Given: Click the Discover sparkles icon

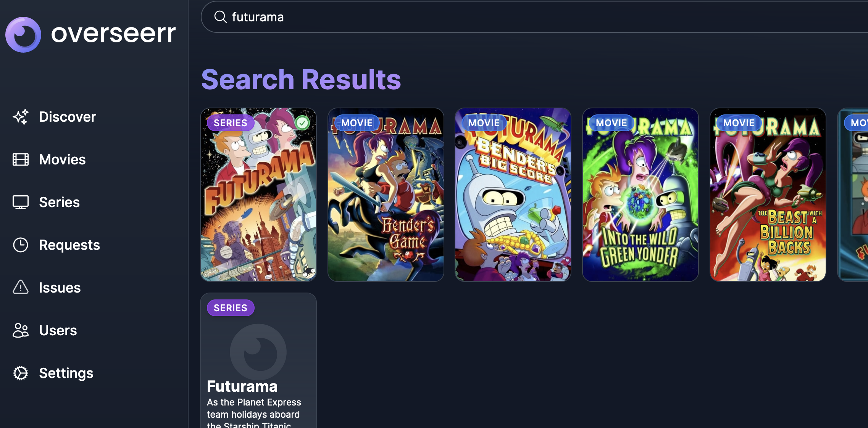Looking at the screenshot, I should pyautogui.click(x=21, y=117).
